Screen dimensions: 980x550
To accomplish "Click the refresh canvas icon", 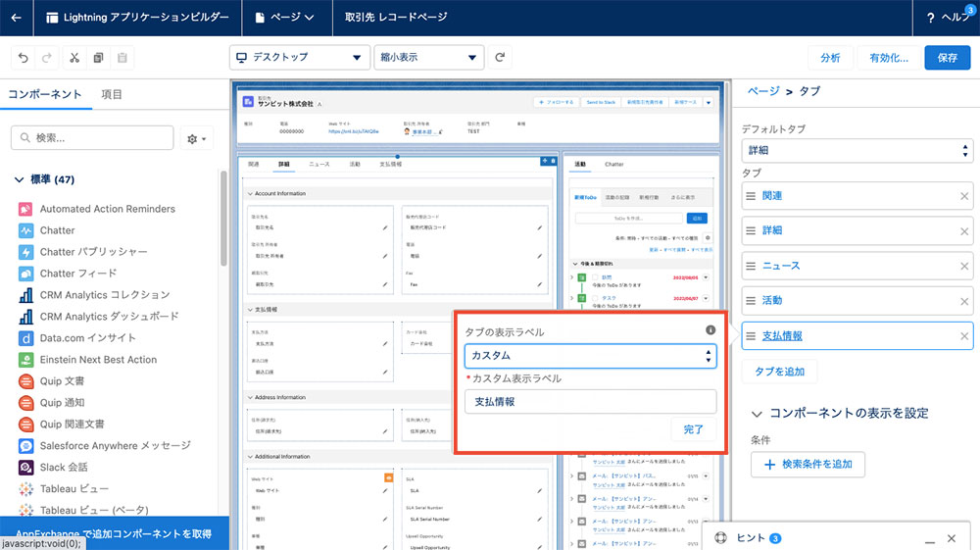I will click(x=500, y=57).
